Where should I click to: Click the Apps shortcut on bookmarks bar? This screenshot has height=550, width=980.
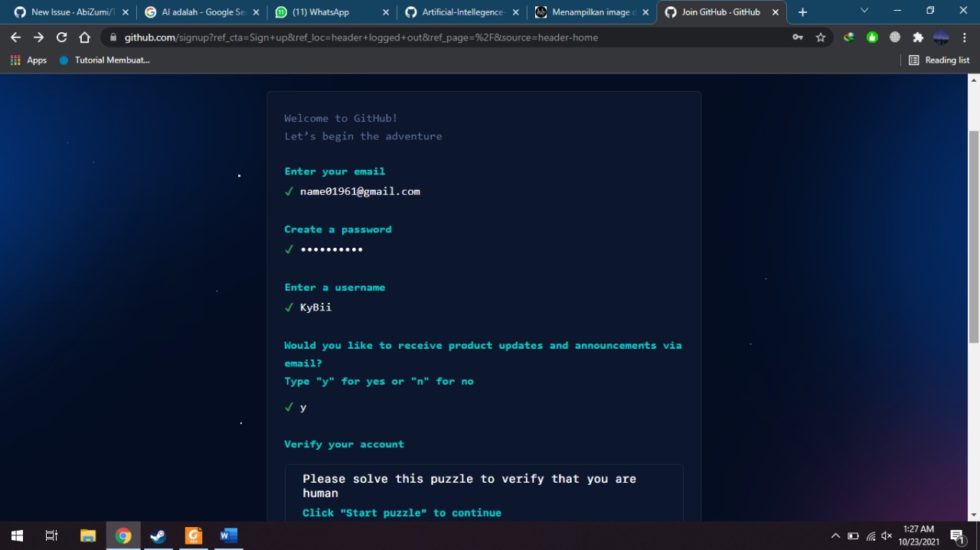pyautogui.click(x=28, y=60)
